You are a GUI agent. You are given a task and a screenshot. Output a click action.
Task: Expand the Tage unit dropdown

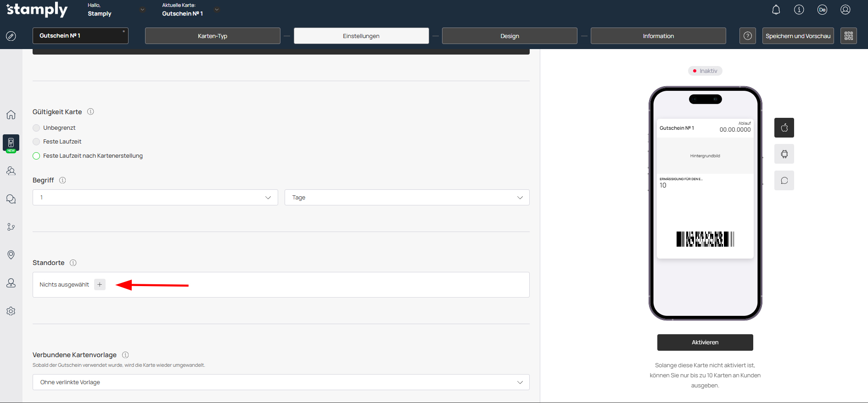407,198
